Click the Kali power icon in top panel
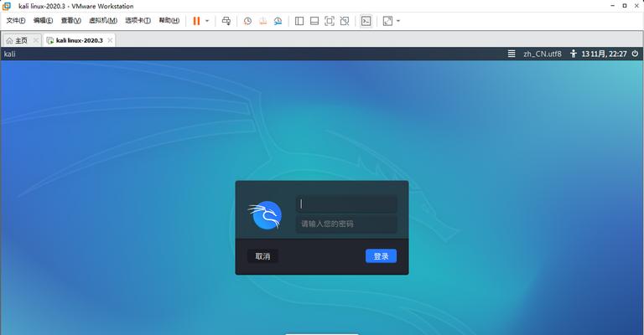The image size is (644, 335). [x=574, y=54]
